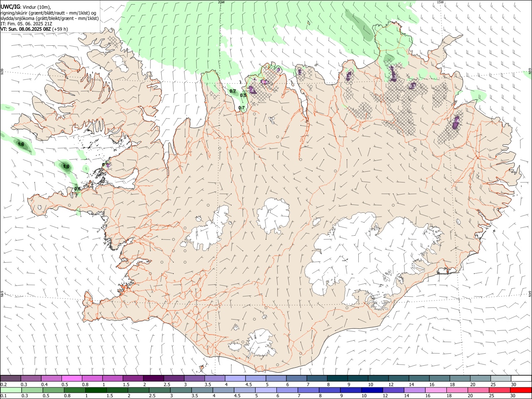Screen dimensions: 532x399
Task: Click the "(+59 h)" forecast offset
Action: click(60, 30)
